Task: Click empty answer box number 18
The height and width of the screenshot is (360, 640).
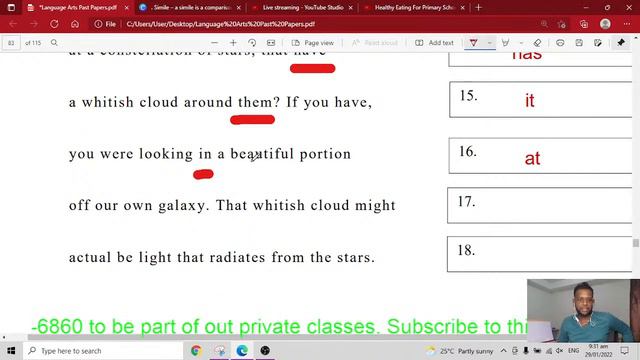Action: [539, 254]
